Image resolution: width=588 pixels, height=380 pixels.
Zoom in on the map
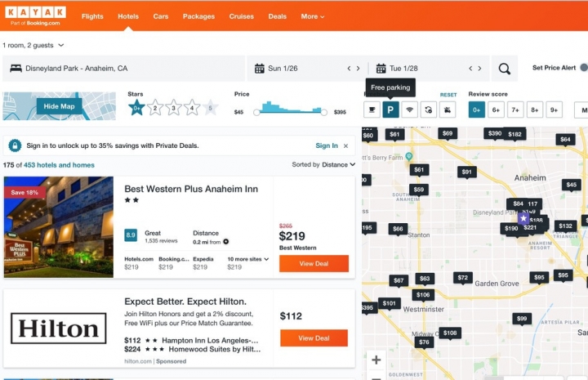click(376, 360)
